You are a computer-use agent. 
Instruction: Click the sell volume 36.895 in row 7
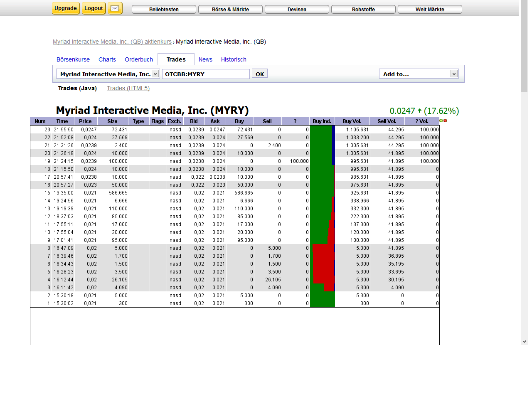point(396,256)
